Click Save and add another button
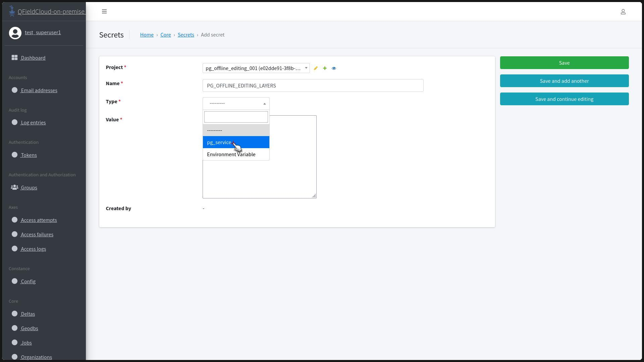This screenshot has width=644, height=362. coord(564,81)
